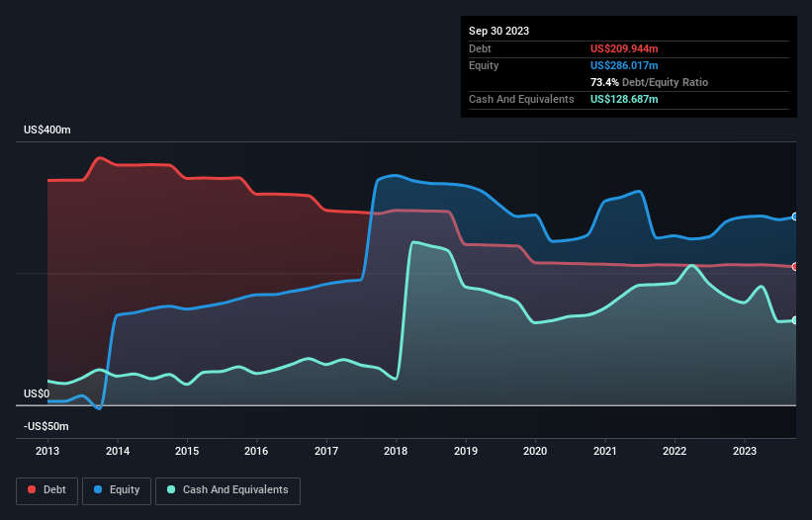The width and height of the screenshot is (812, 520).
Task: Click the 2020 x-axis label
Action: point(535,451)
